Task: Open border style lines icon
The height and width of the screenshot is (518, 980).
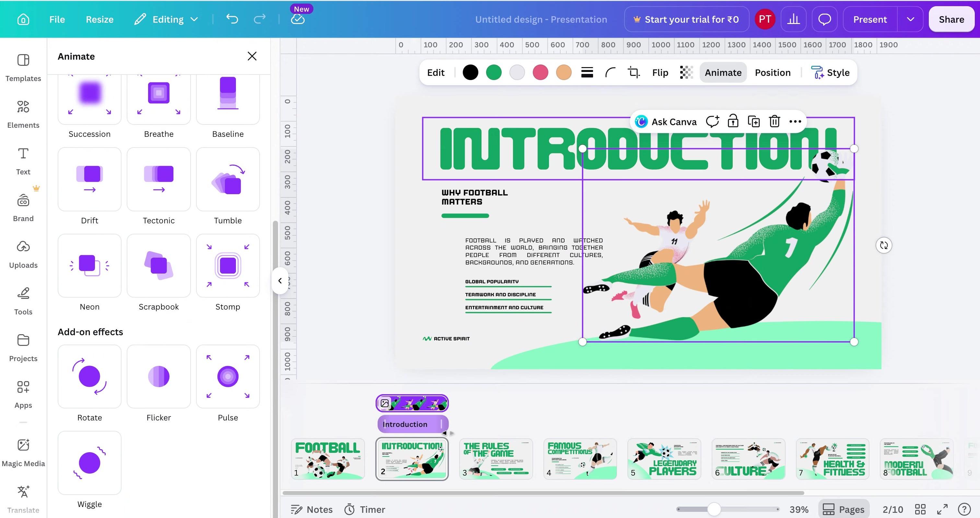Action: click(587, 72)
